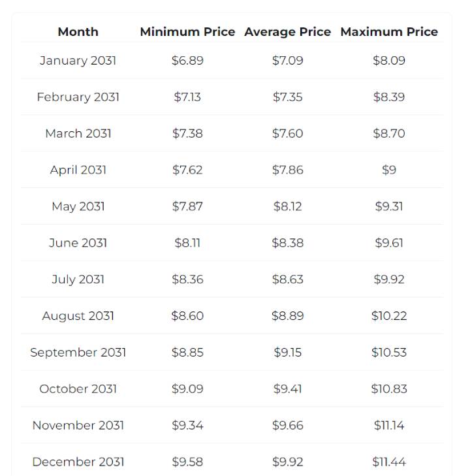Screen dimensions: 457x476
Task: Click March 2031 average price $7.60
Action: pos(287,134)
